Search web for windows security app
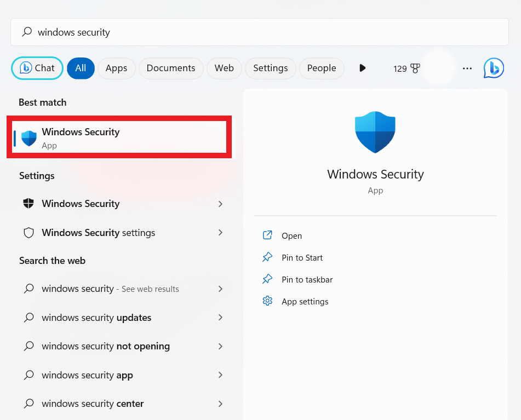521x420 pixels. [x=88, y=375]
